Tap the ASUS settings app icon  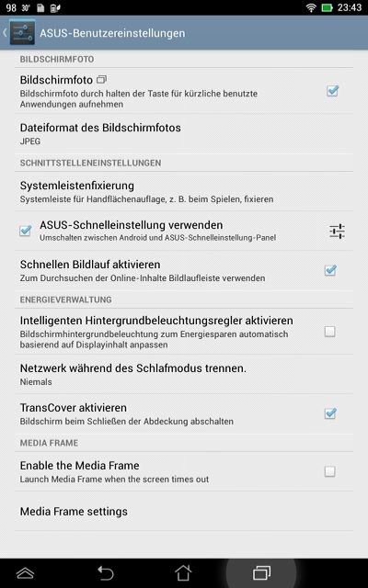pyautogui.click(x=22, y=33)
